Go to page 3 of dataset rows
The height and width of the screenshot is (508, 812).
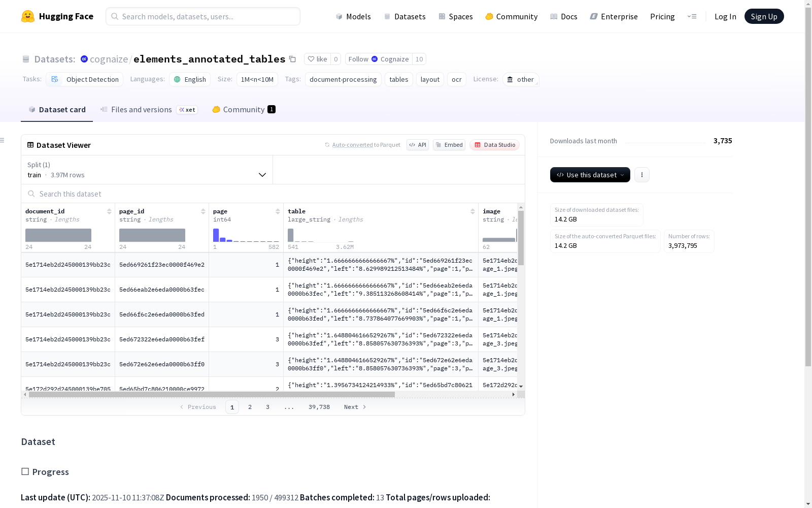click(267, 407)
